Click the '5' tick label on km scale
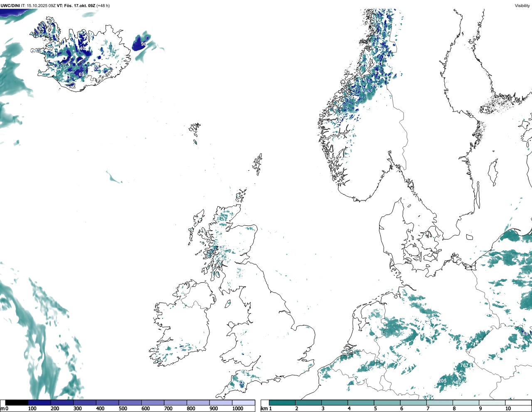 click(x=375, y=409)
